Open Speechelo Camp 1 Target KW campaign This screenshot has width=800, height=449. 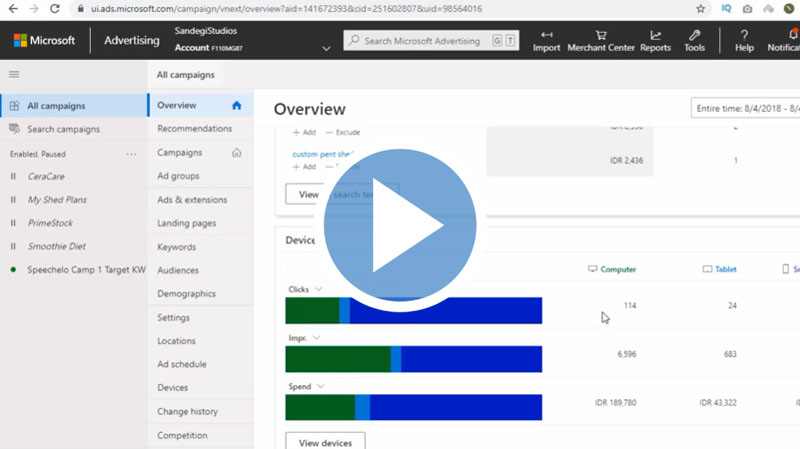[86, 269]
